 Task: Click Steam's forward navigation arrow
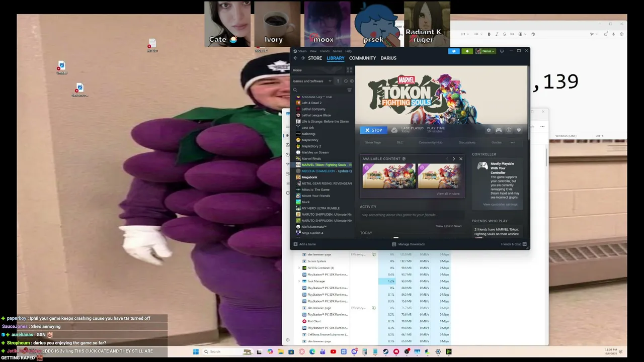coord(303,58)
